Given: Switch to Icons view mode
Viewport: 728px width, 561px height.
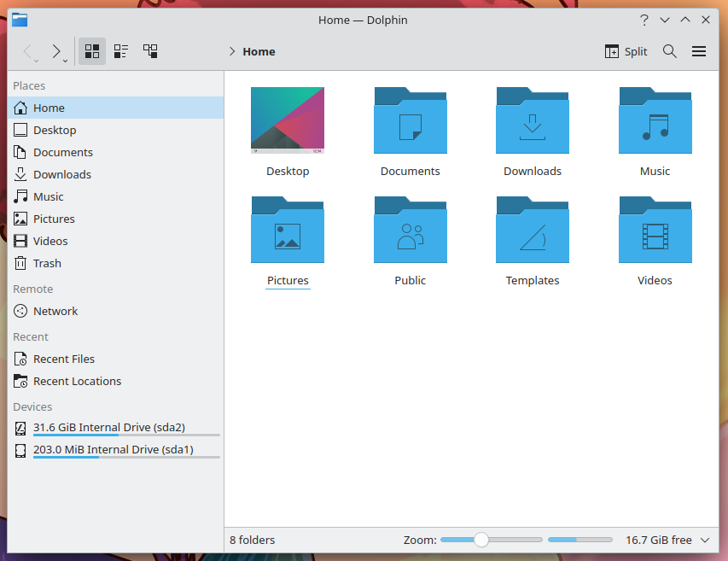Looking at the screenshot, I should [x=92, y=51].
